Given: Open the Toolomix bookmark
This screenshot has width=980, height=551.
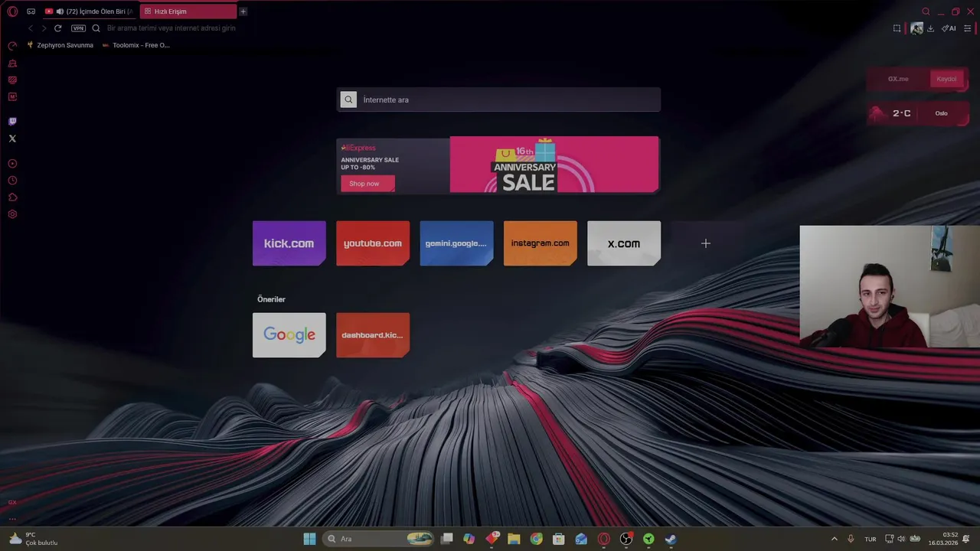Looking at the screenshot, I should click(x=136, y=45).
